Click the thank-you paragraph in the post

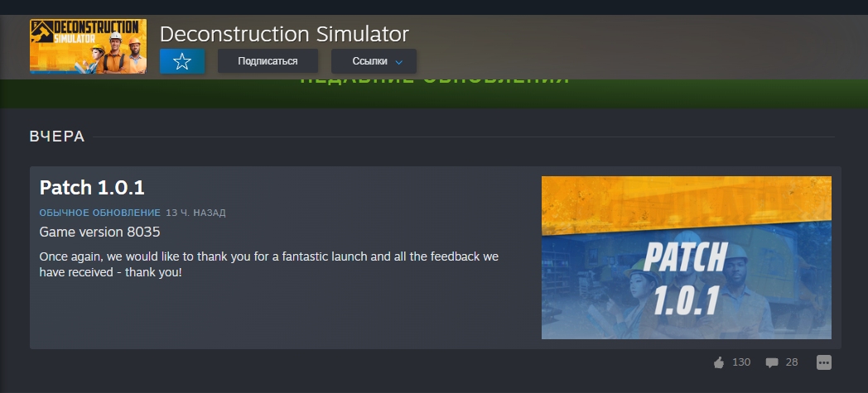(x=269, y=265)
